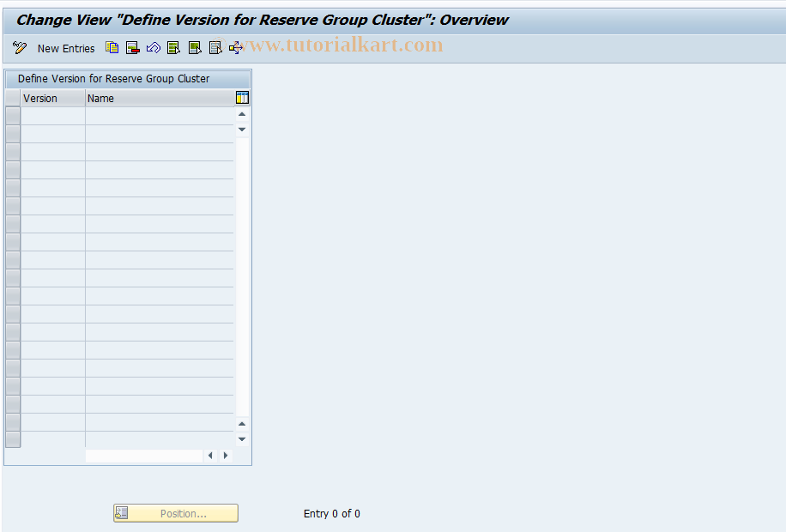Click the Version column header
This screenshot has width=786, height=532.
pos(52,99)
